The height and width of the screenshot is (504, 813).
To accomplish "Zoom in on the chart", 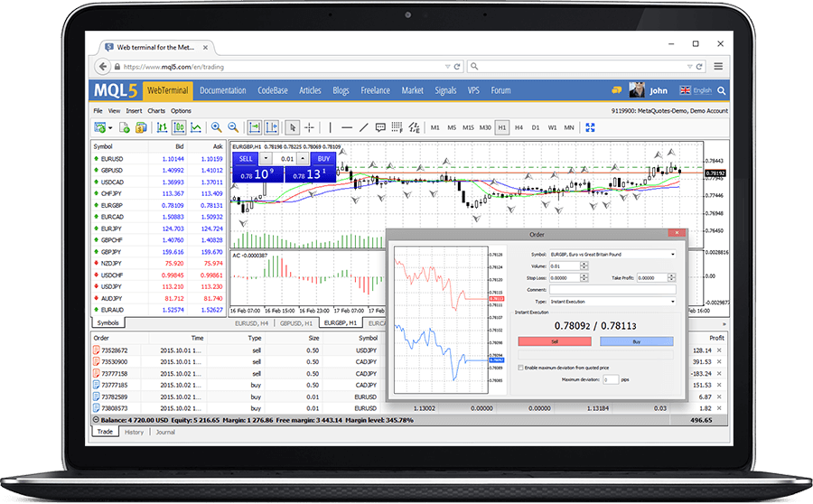I will 217,127.
